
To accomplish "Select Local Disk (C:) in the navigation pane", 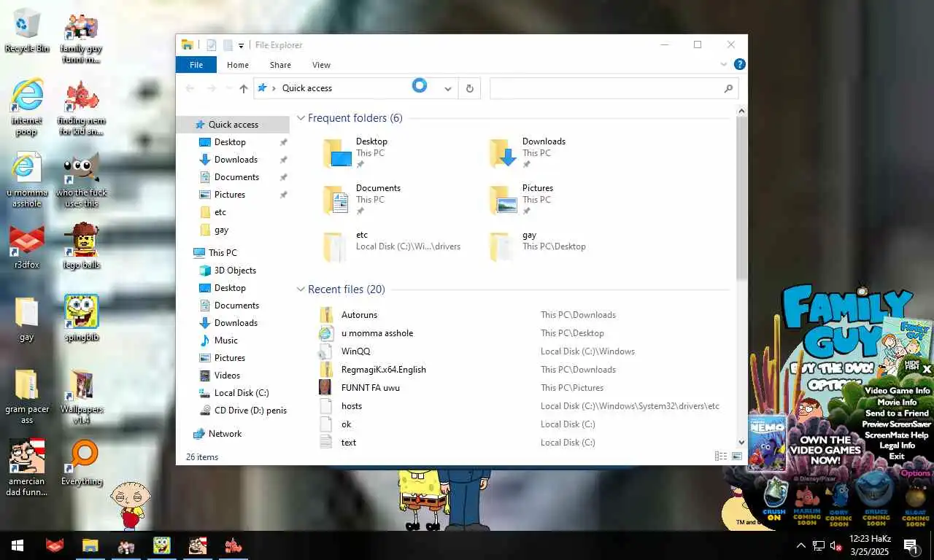I will coord(242,393).
